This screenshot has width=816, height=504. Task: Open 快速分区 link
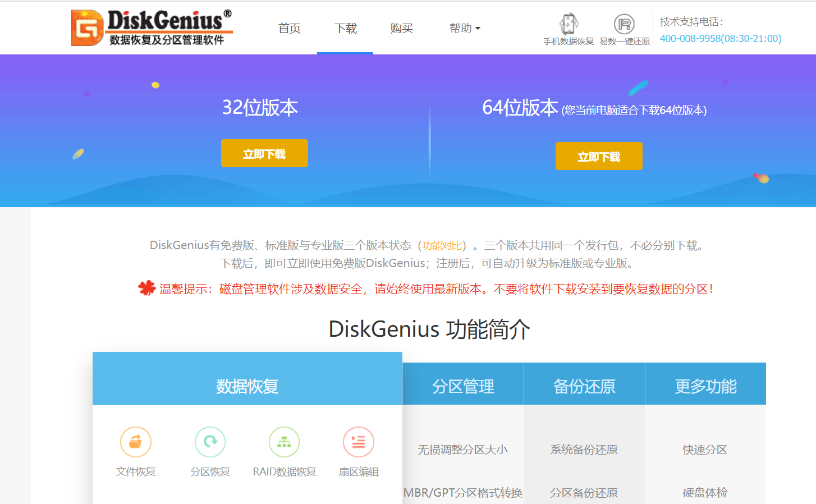(x=705, y=450)
